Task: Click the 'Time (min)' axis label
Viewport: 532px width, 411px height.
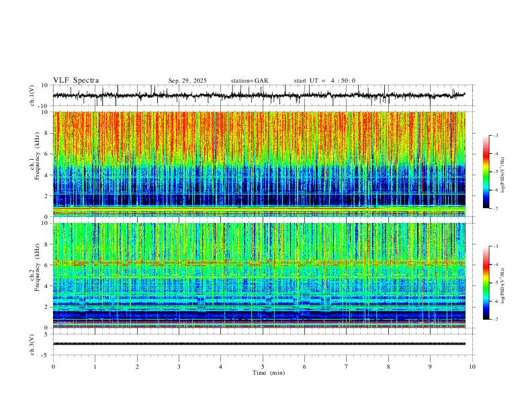Action: pyautogui.click(x=269, y=373)
